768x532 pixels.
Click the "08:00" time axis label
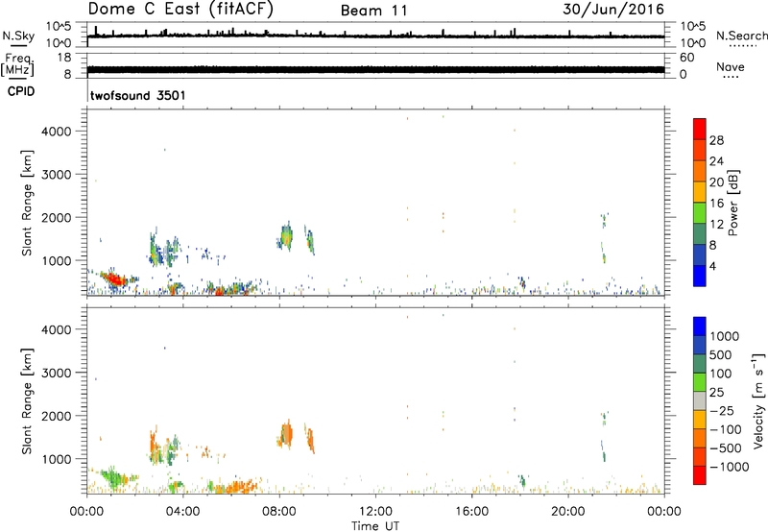279,512
